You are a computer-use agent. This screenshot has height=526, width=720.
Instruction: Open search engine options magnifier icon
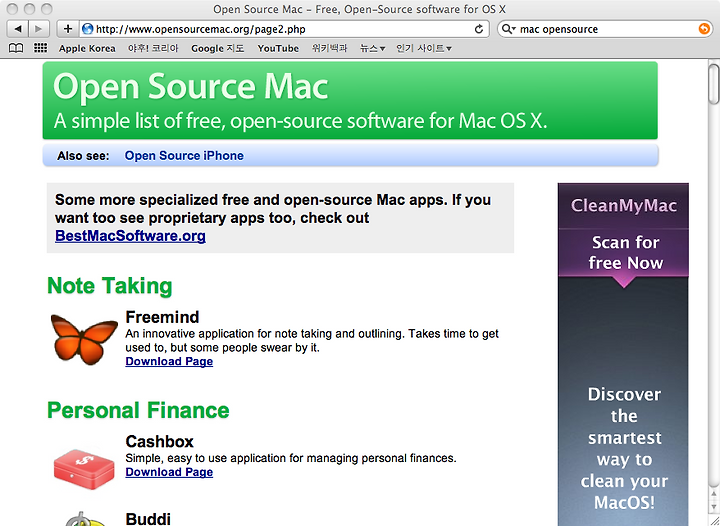coord(508,29)
